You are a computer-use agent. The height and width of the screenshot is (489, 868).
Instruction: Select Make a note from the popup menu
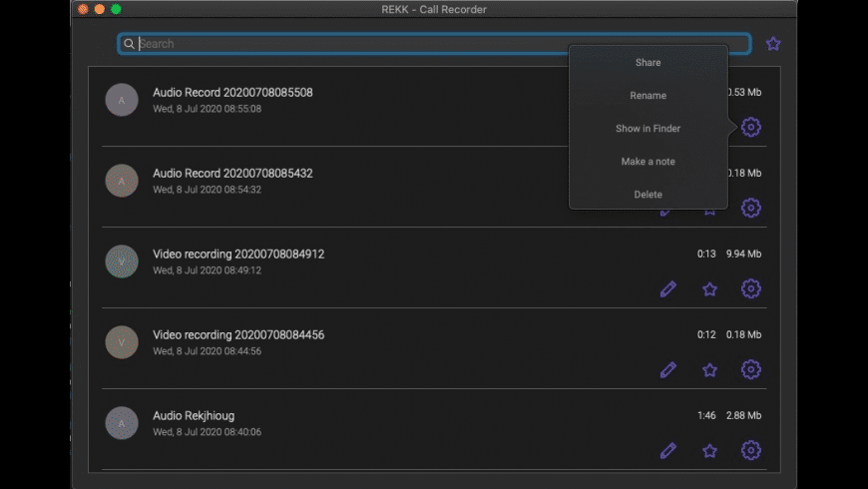[648, 161]
